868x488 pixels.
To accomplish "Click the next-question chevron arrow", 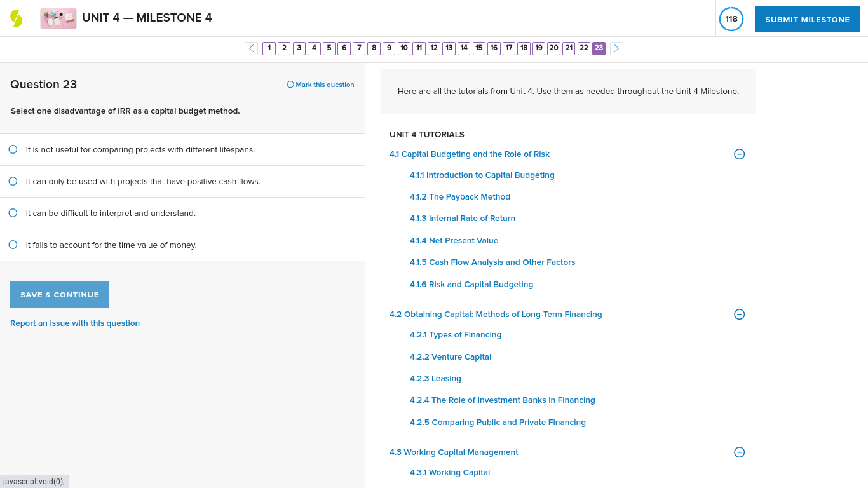I will 616,48.
